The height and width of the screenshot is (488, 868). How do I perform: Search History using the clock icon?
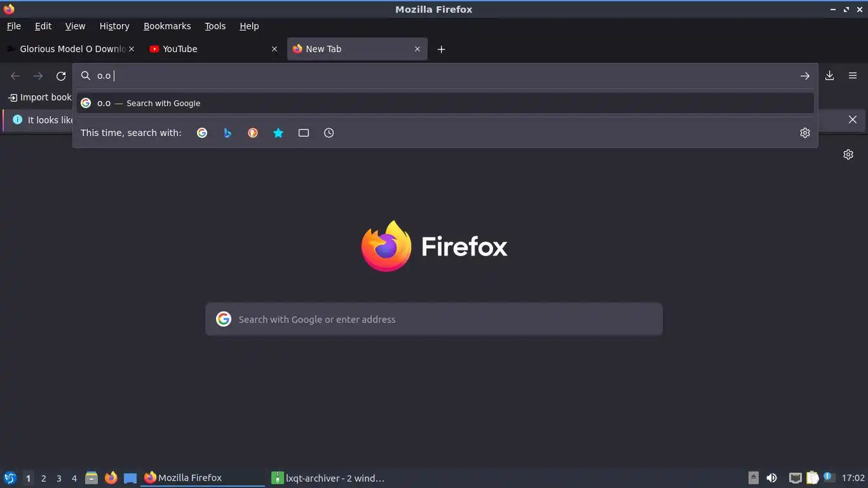(329, 133)
